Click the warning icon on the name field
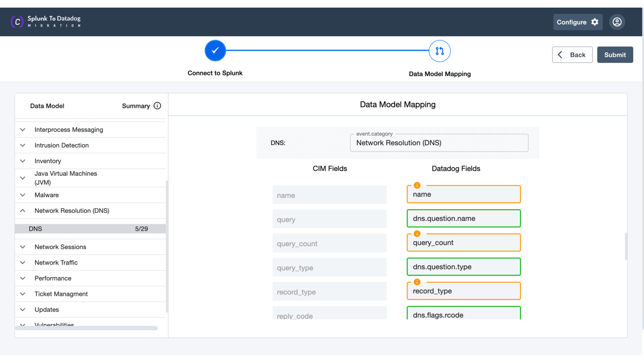 (x=417, y=185)
